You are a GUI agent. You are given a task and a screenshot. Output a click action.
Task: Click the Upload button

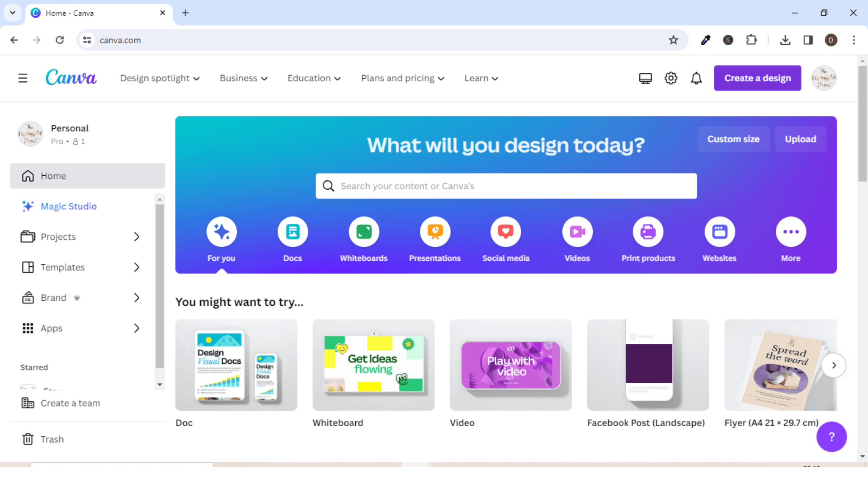tap(801, 139)
